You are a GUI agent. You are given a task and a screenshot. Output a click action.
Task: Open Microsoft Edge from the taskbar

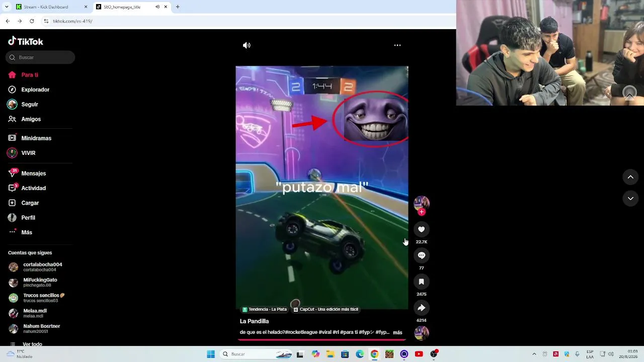coord(360,354)
